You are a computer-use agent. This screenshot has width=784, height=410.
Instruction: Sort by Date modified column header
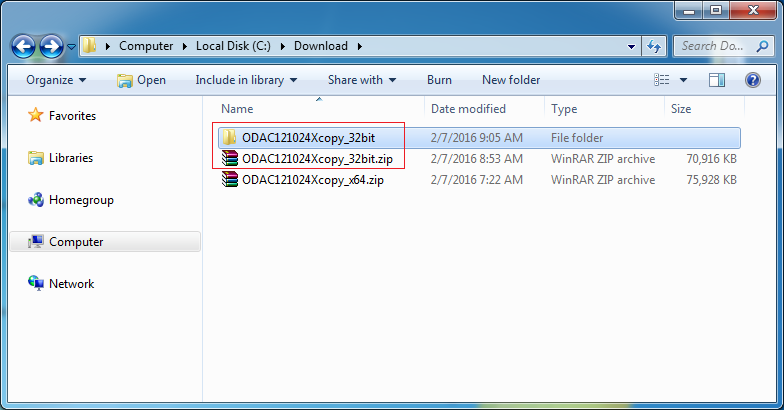coord(468,109)
